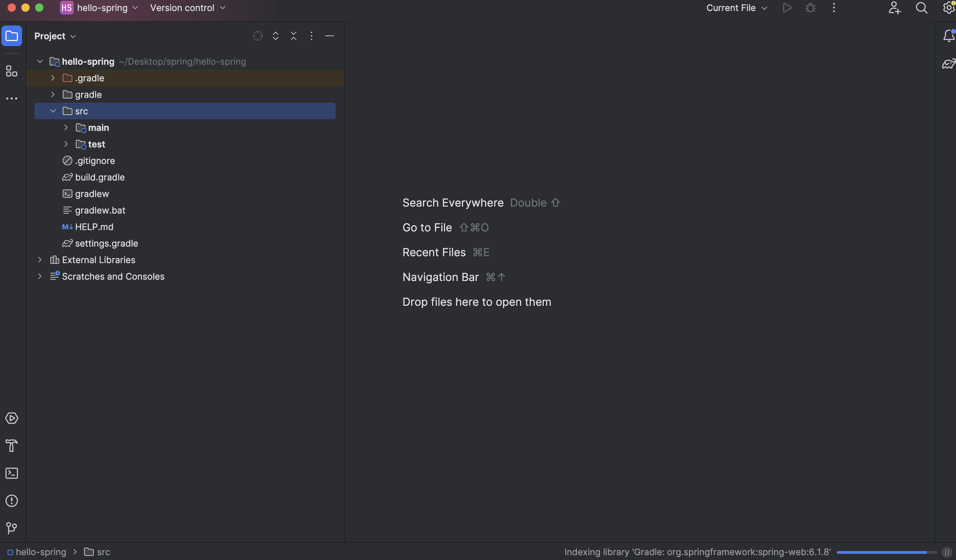Click the Select Opened File crosshair icon
This screenshot has height=560, width=956.
pyautogui.click(x=257, y=36)
